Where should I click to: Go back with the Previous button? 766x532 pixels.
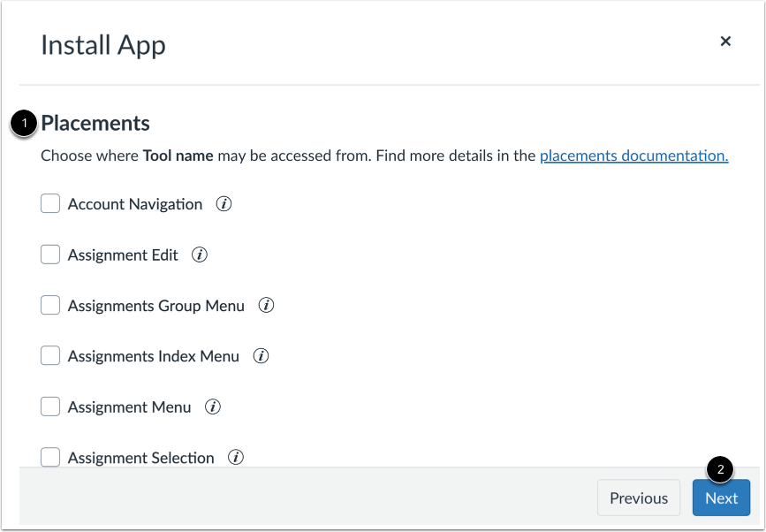coord(638,498)
